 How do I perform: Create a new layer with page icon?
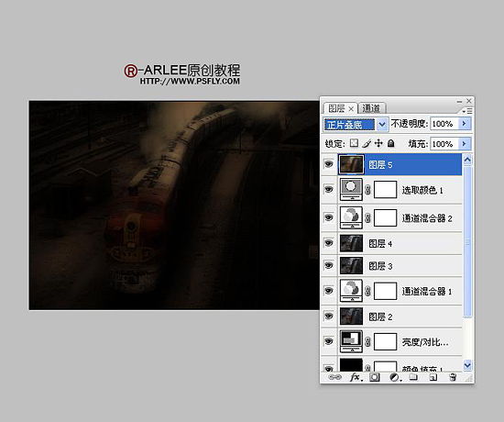coord(433,377)
